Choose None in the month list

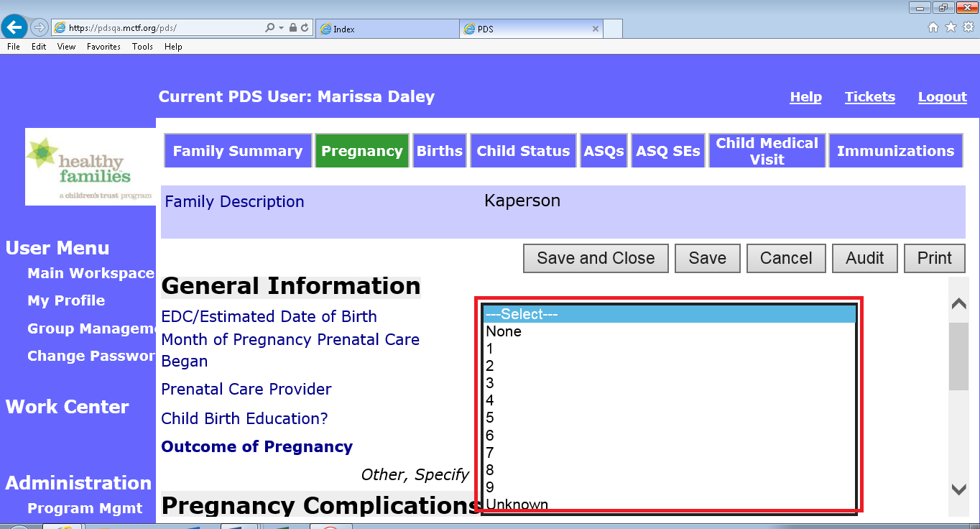tap(669, 331)
